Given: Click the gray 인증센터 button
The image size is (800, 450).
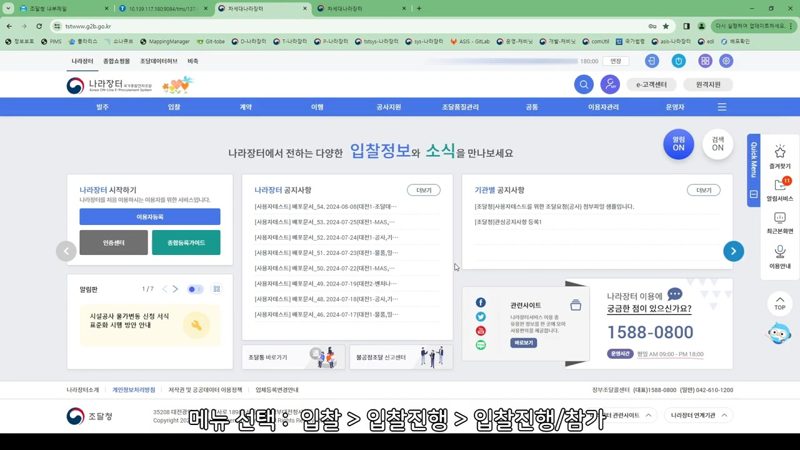Looking at the screenshot, I should coord(114,242).
